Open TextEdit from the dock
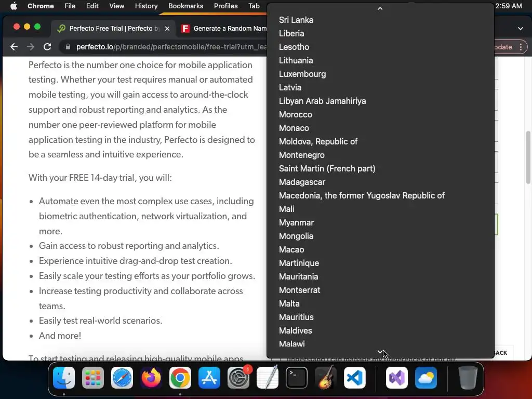The height and width of the screenshot is (399, 532). tap(268, 378)
